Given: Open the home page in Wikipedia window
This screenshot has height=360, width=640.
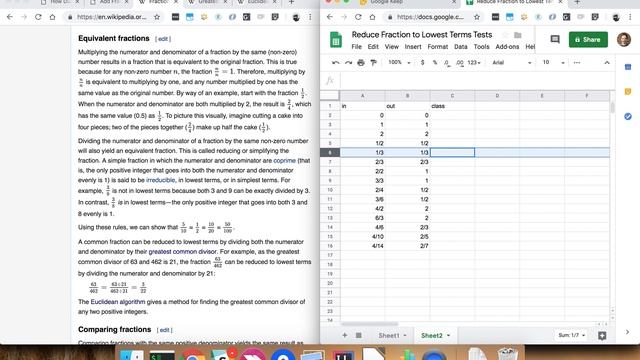Looking at the screenshot, I should click(52, 17).
